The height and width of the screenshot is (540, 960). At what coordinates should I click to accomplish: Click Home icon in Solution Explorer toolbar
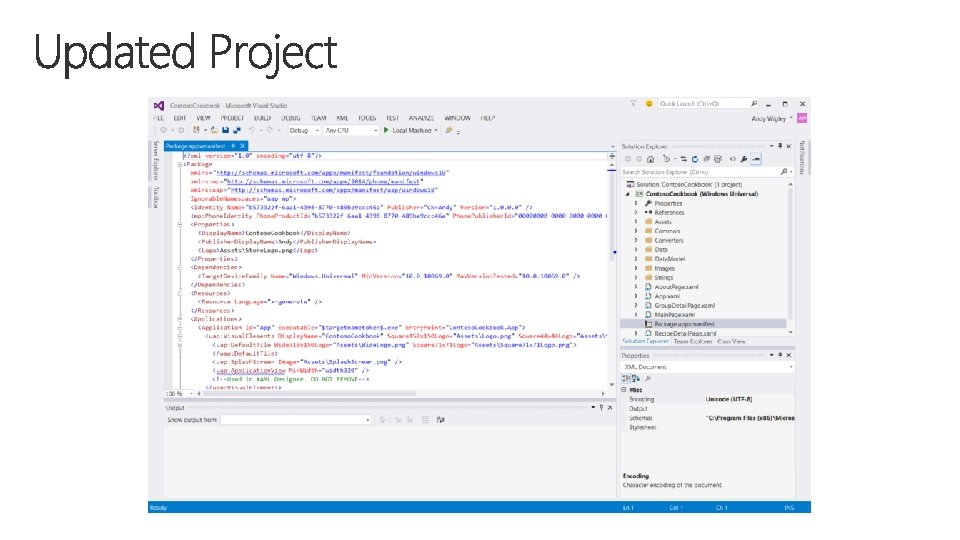click(650, 159)
